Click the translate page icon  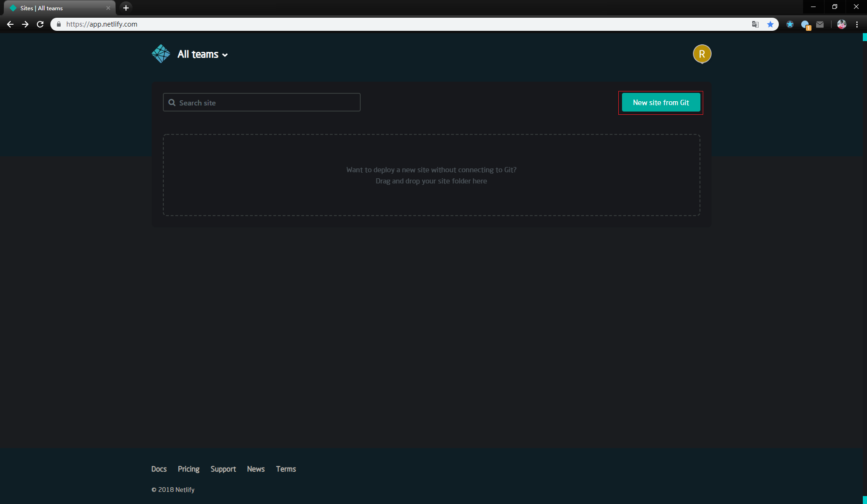click(755, 24)
